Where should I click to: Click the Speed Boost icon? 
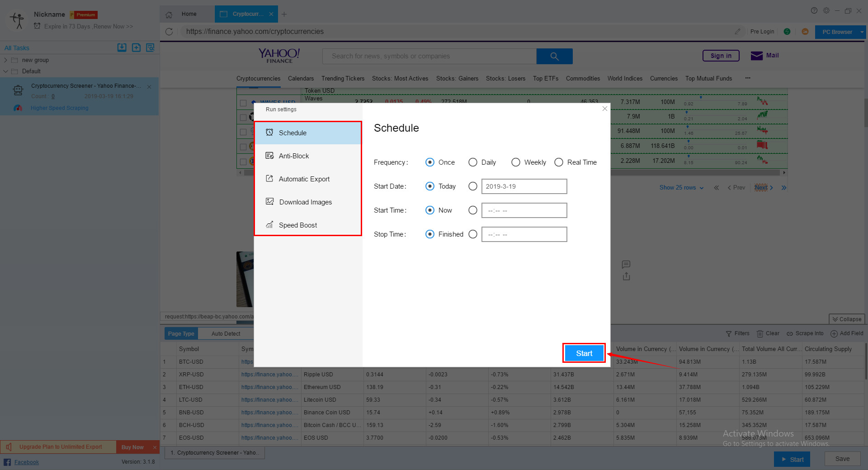click(x=269, y=225)
